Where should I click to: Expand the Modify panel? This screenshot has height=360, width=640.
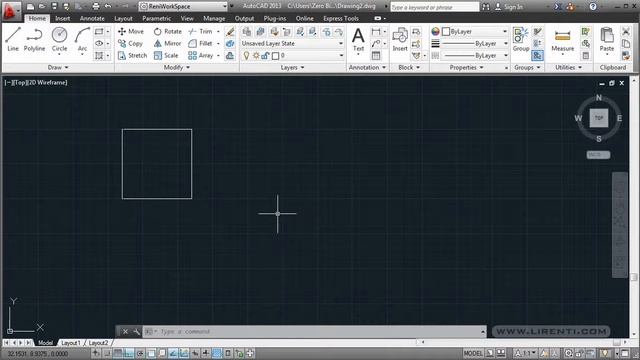(x=177, y=67)
